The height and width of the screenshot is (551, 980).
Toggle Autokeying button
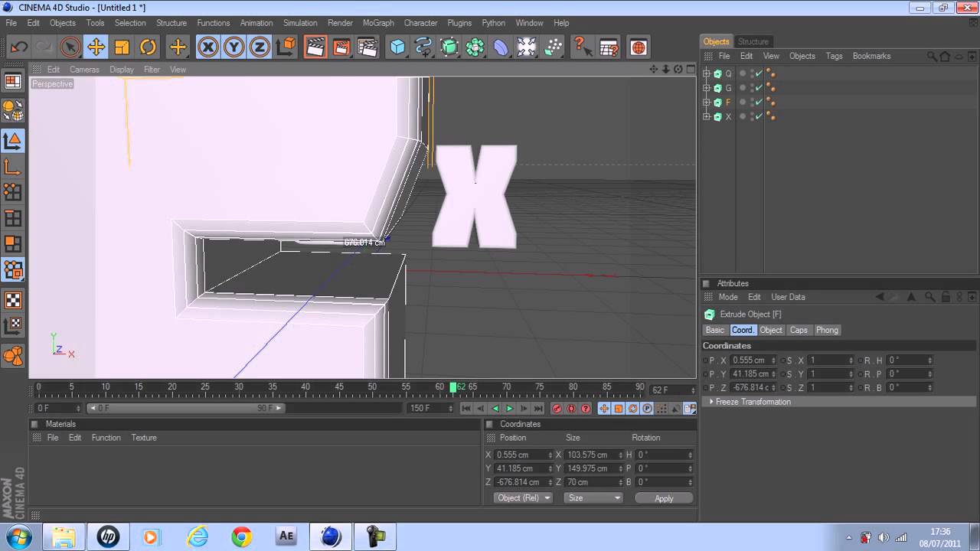pos(571,409)
